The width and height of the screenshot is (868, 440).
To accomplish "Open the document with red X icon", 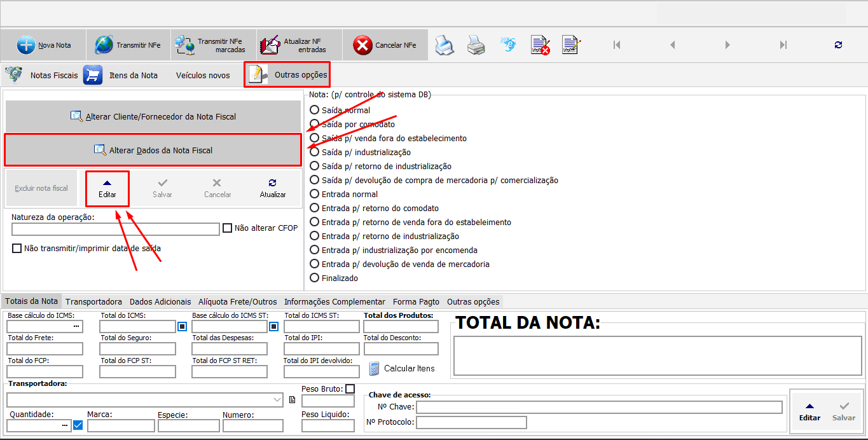I will (x=540, y=45).
